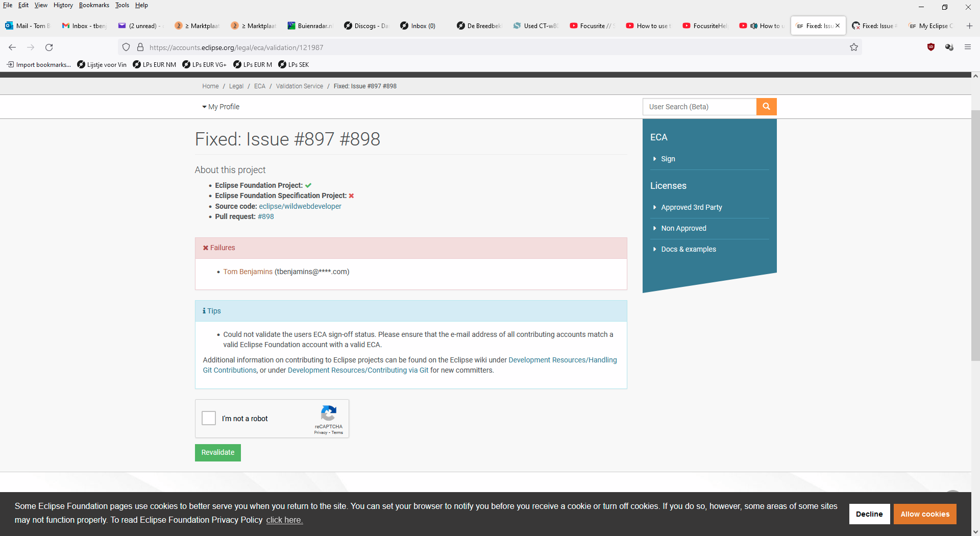Click the green Revalidate button
Image resolution: width=980 pixels, height=536 pixels.
218,453
